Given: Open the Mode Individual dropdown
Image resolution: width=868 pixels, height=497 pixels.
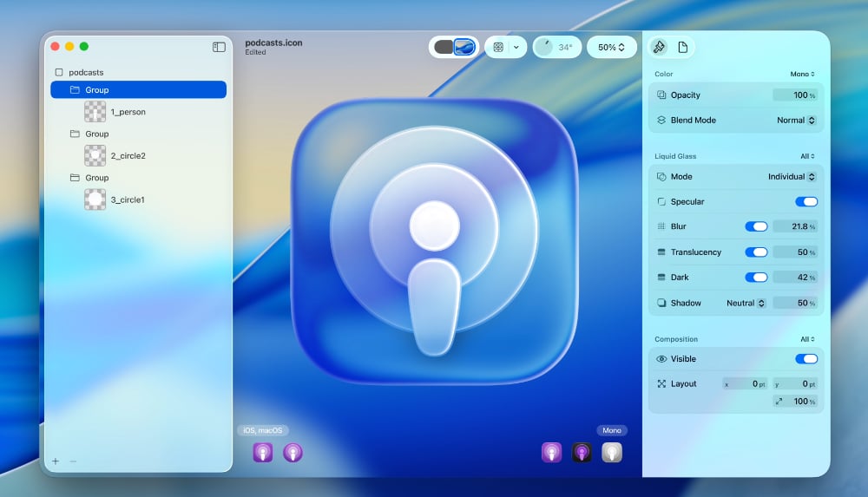Looking at the screenshot, I should pyautogui.click(x=792, y=177).
